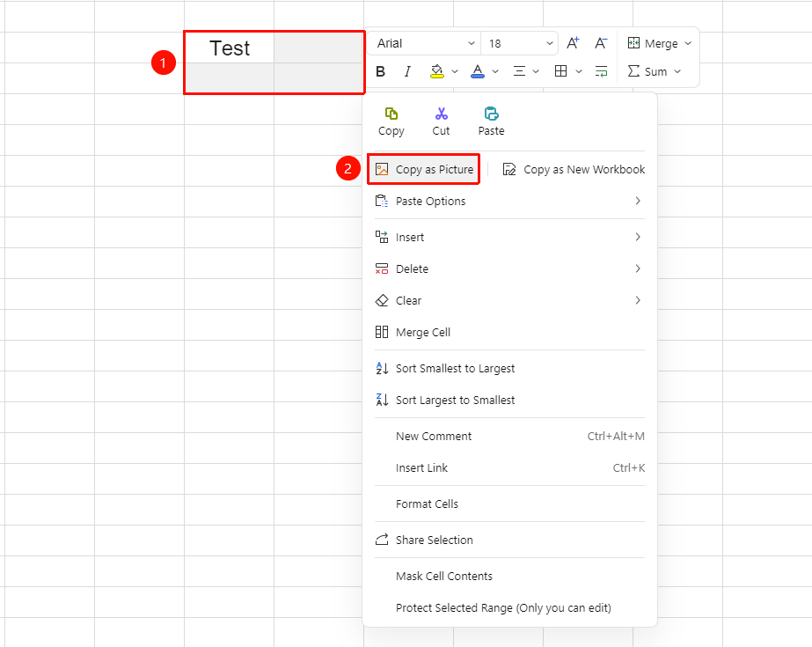Image resolution: width=812 pixels, height=647 pixels.
Task: Select the cell containing Test
Action: click(x=230, y=48)
